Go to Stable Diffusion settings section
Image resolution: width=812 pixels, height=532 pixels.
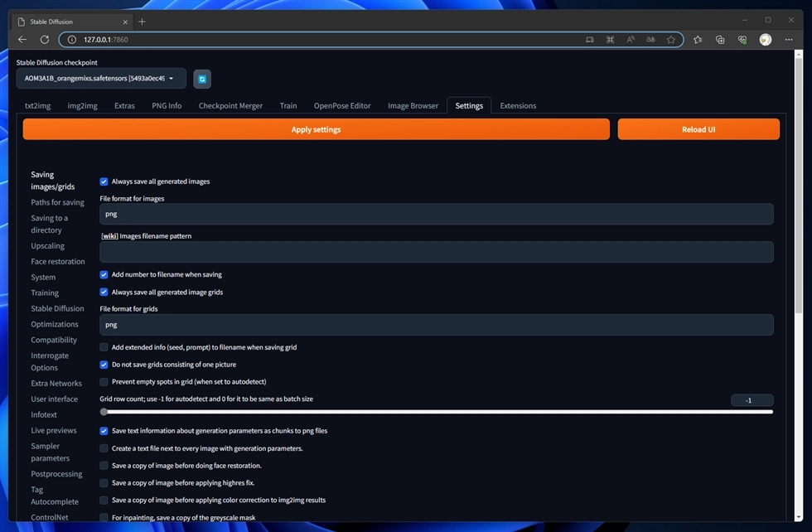pyautogui.click(x=57, y=309)
